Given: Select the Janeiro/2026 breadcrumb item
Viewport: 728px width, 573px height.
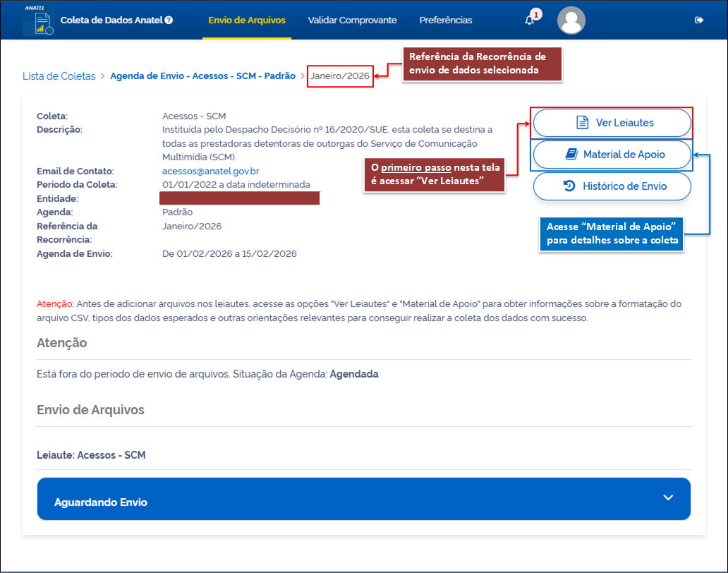Looking at the screenshot, I should point(339,76).
